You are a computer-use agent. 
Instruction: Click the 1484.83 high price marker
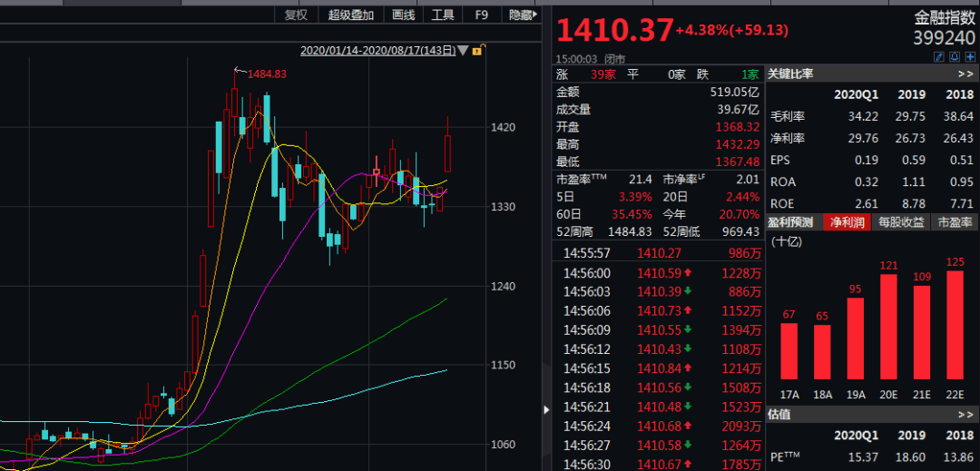[267, 74]
